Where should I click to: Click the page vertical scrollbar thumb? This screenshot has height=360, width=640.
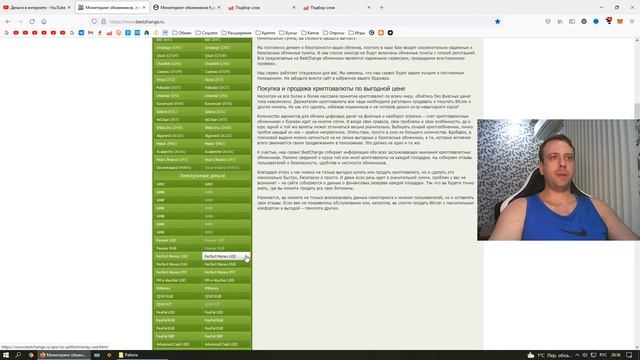click(637, 111)
